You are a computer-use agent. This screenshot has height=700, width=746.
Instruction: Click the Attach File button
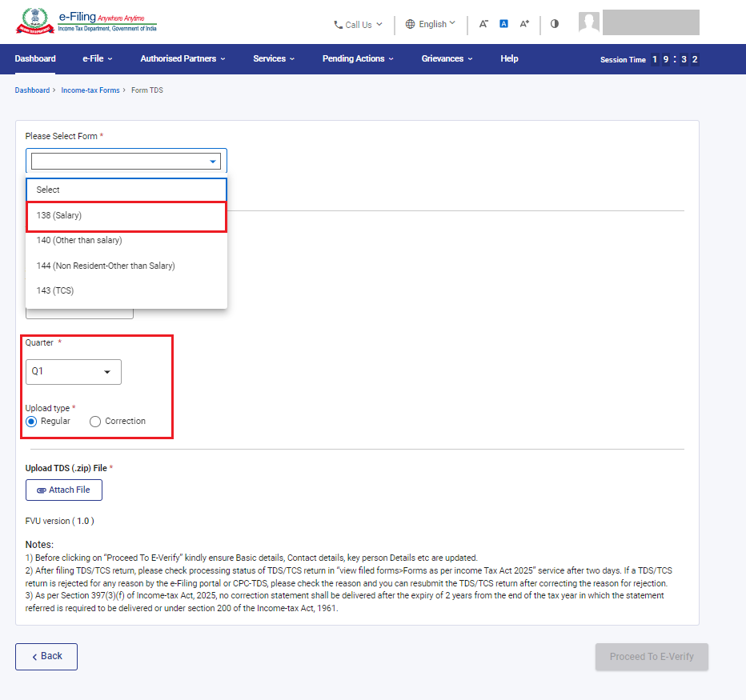[64, 490]
